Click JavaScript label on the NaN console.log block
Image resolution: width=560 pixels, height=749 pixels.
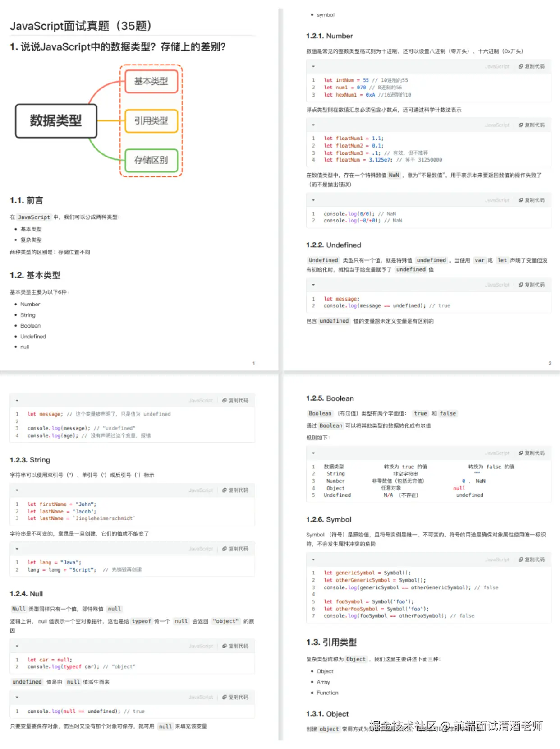point(497,200)
